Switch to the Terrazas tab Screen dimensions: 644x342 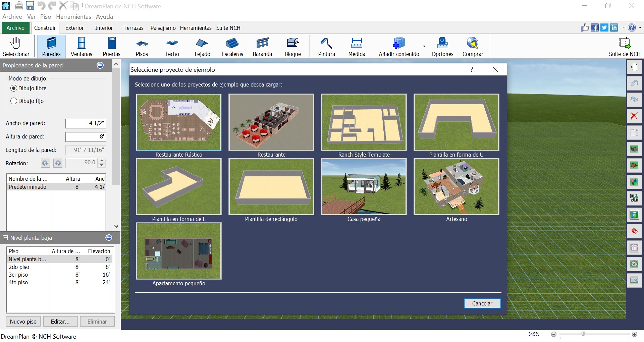(x=133, y=28)
